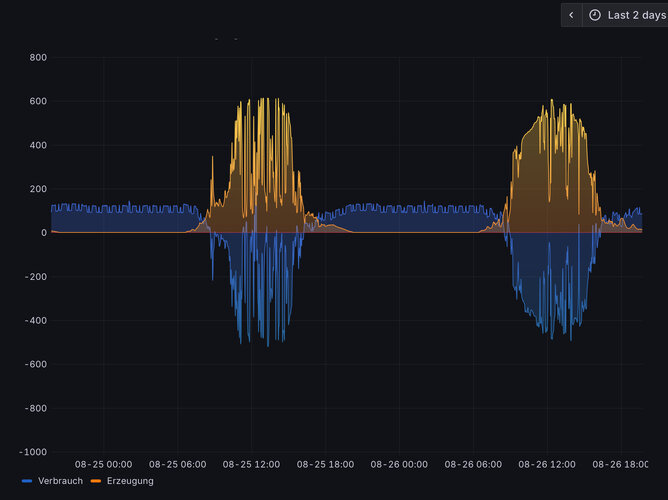This screenshot has width=668, height=500.
Task: Click the orange Erzeugung legend color marker
Action: pos(96,481)
